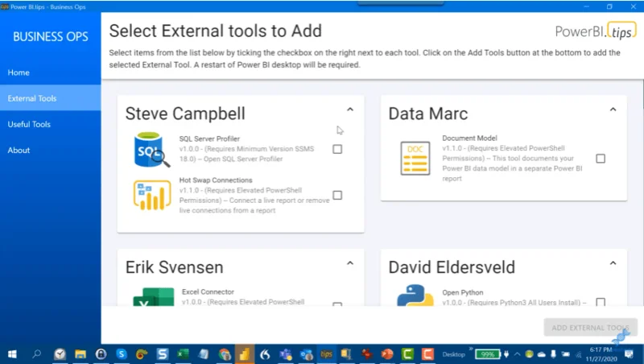Screen dimensions: 644x364
Task: Collapse the Data Marc section
Action: (613, 110)
